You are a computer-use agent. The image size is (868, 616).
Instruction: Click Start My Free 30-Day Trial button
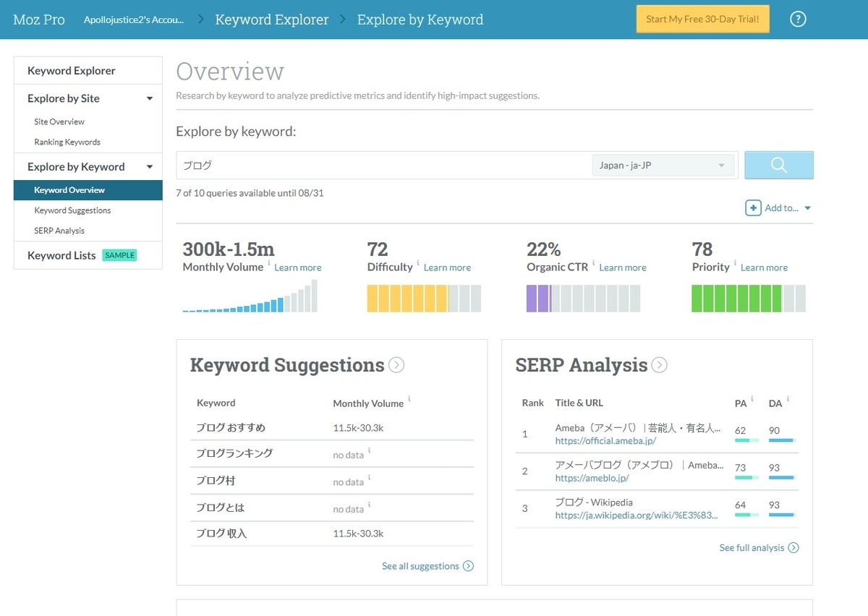coord(702,20)
